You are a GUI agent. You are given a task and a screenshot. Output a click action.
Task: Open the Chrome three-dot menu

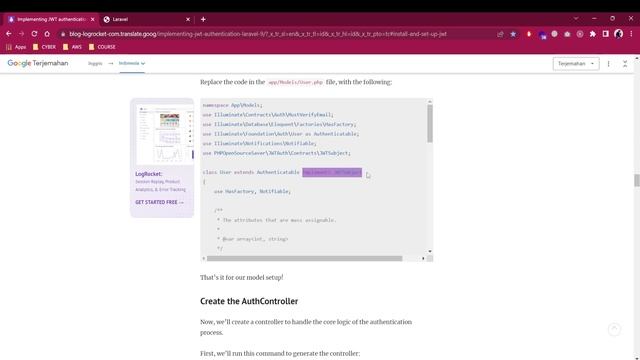(x=631, y=34)
